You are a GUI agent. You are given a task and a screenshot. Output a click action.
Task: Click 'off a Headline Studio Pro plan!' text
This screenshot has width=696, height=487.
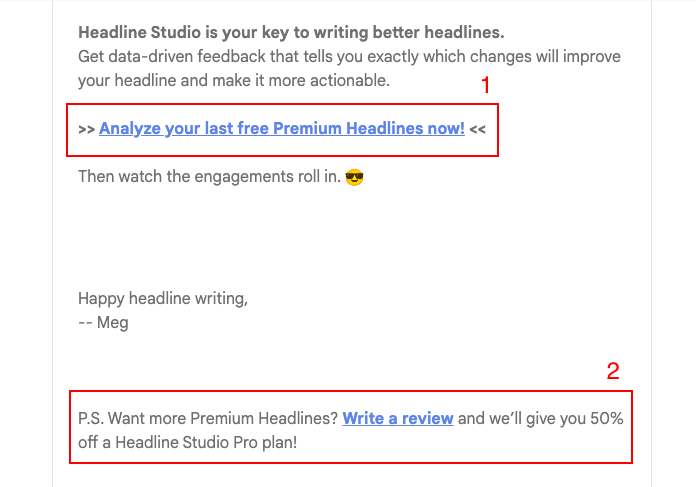point(187,443)
